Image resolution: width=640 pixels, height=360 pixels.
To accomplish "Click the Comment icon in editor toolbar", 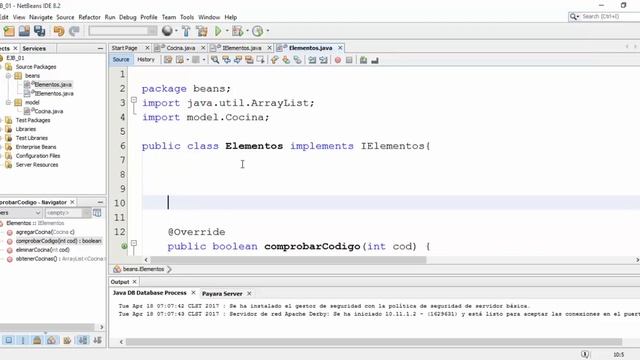I will point(363,60).
